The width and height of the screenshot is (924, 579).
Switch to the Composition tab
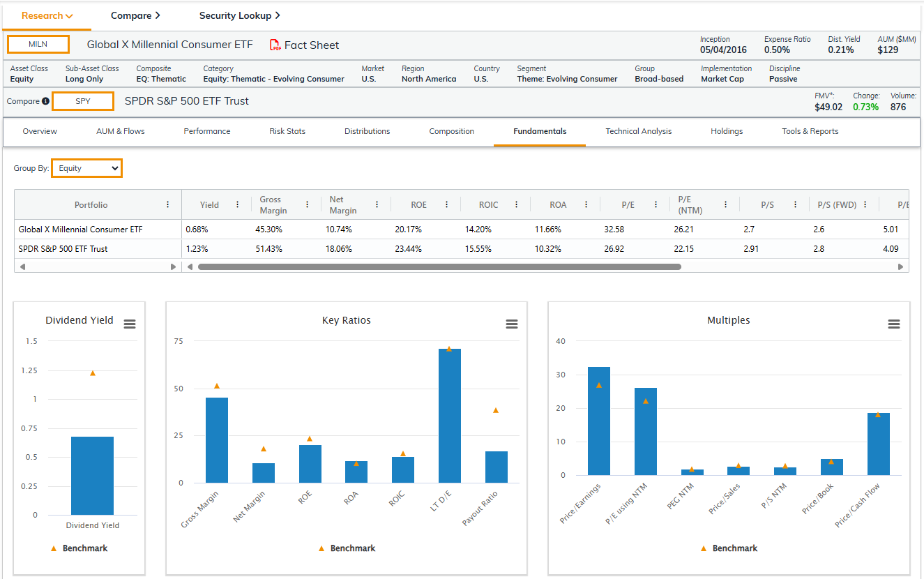tap(452, 131)
